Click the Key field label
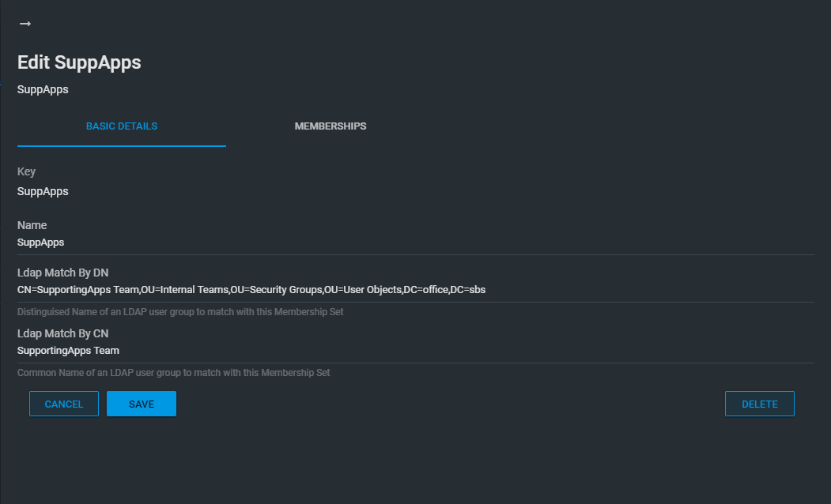The width and height of the screenshot is (831, 504). pos(26,171)
